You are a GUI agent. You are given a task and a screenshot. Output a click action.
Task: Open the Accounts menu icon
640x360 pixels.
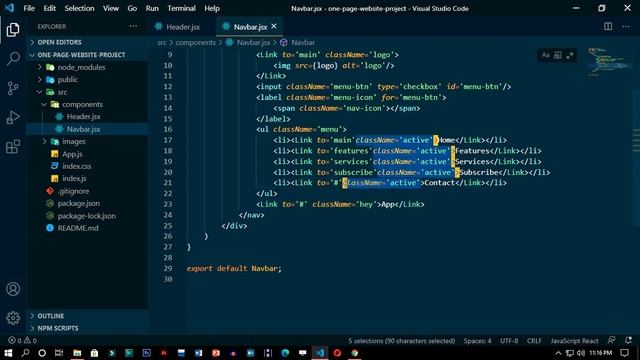tap(13, 289)
